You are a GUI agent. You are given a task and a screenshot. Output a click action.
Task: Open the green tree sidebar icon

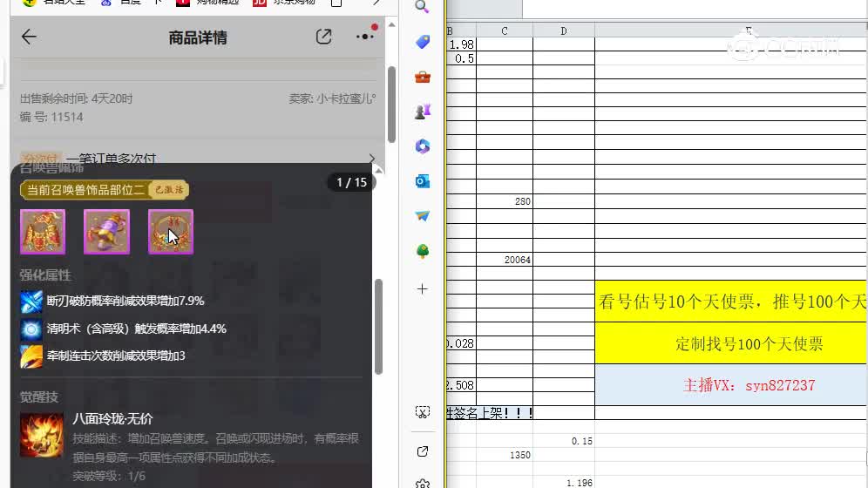(x=423, y=251)
